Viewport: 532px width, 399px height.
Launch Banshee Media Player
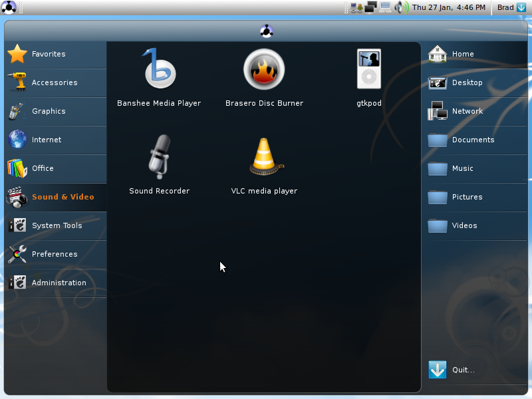tap(159, 77)
